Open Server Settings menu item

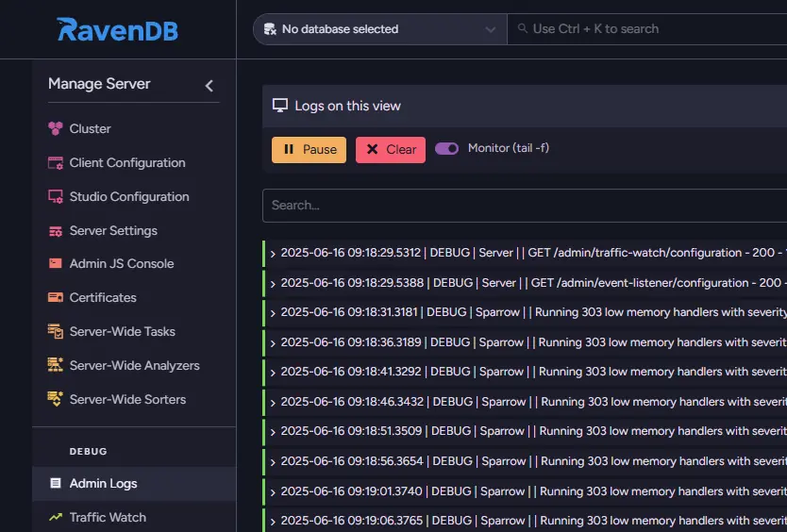pyautogui.click(x=134, y=230)
